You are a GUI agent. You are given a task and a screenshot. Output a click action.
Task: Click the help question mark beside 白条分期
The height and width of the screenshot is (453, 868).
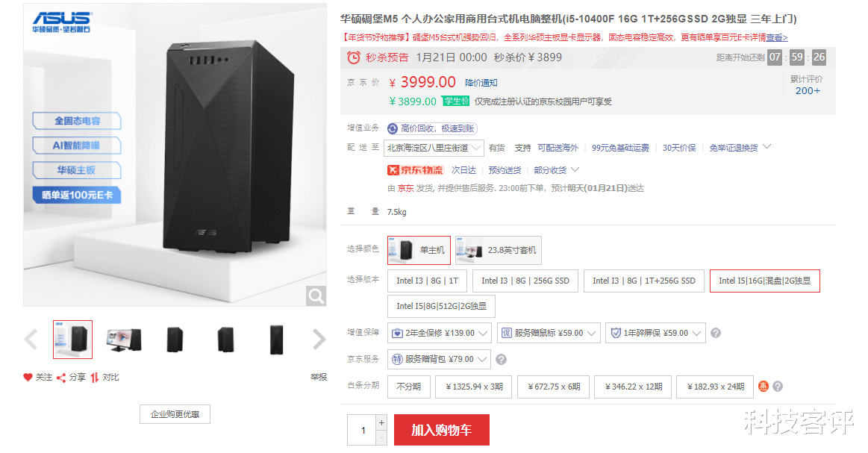click(x=777, y=387)
